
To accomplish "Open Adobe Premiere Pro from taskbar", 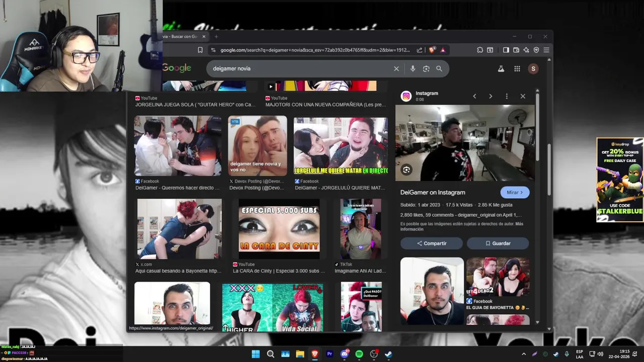I will [x=330, y=354].
